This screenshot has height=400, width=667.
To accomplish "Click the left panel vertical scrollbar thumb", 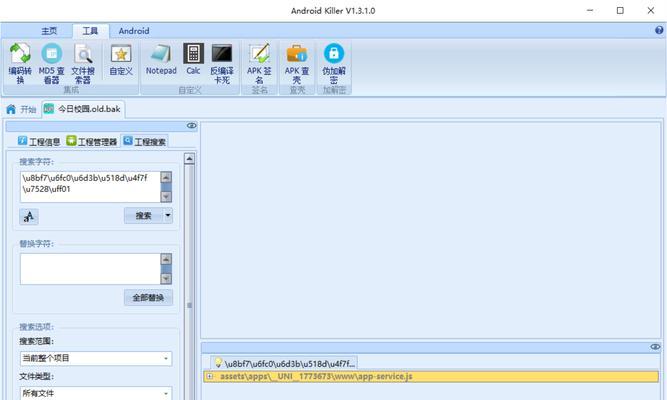I will [189, 305].
